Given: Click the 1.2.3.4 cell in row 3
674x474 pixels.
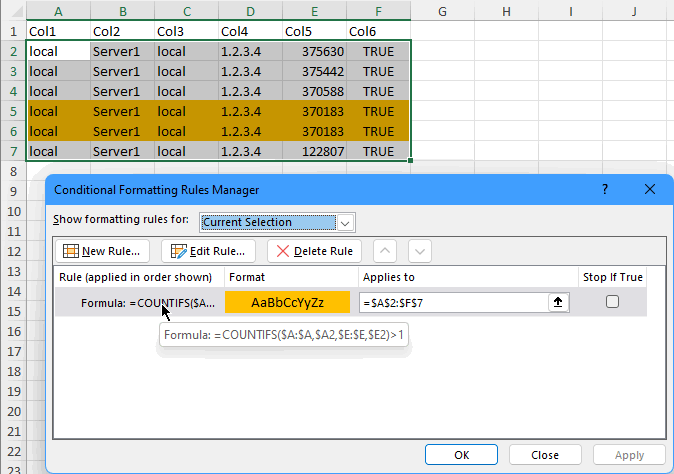Looking at the screenshot, I should [250, 71].
